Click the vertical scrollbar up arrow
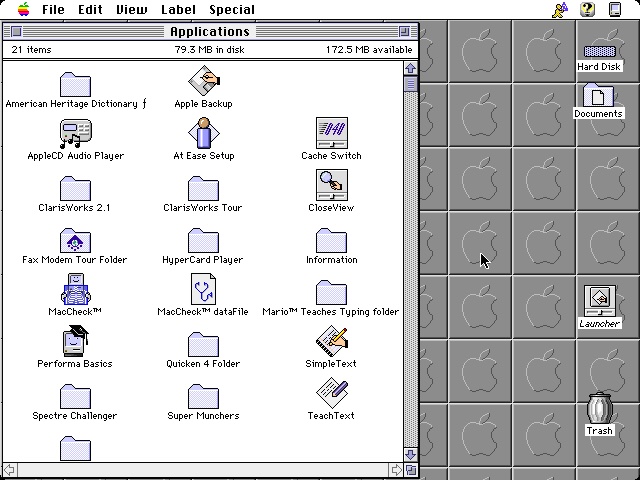Viewport: 640px width, 480px height. [x=411, y=68]
